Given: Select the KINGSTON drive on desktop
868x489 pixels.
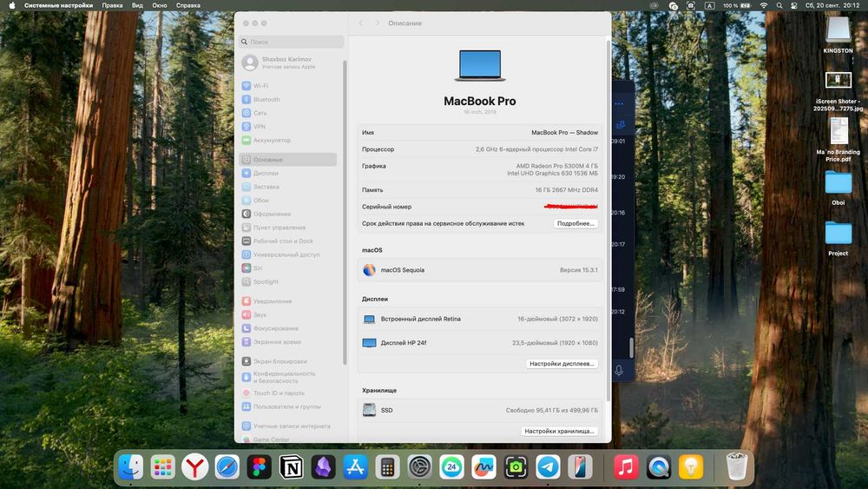Looking at the screenshot, I should pyautogui.click(x=838, y=35).
